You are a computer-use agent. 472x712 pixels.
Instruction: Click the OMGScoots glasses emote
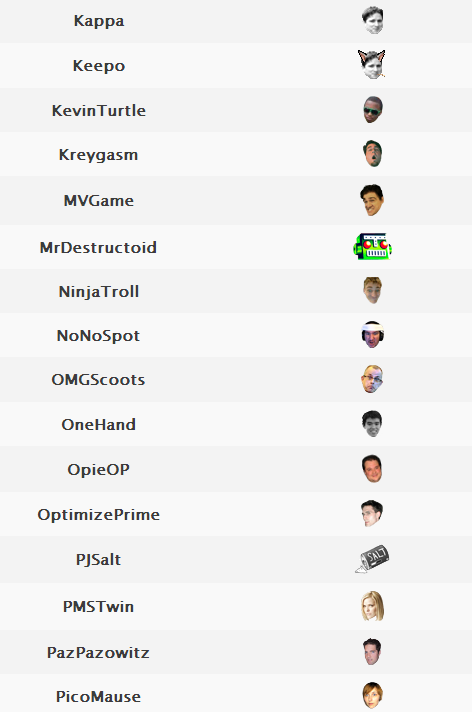pyautogui.click(x=373, y=379)
